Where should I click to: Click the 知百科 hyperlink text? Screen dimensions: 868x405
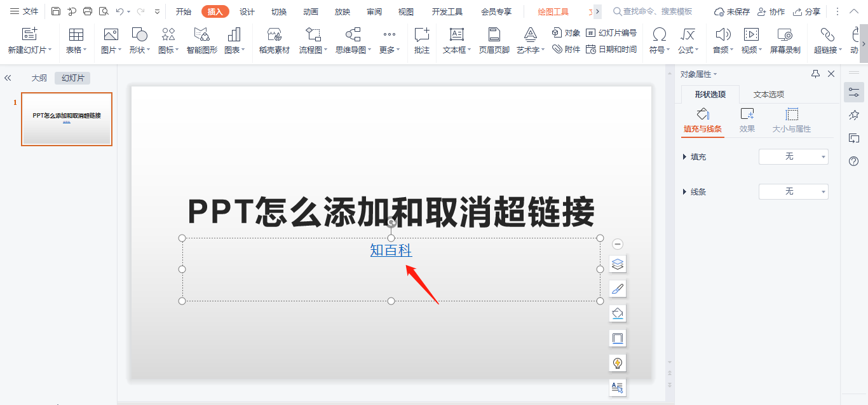(x=391, y=251)
